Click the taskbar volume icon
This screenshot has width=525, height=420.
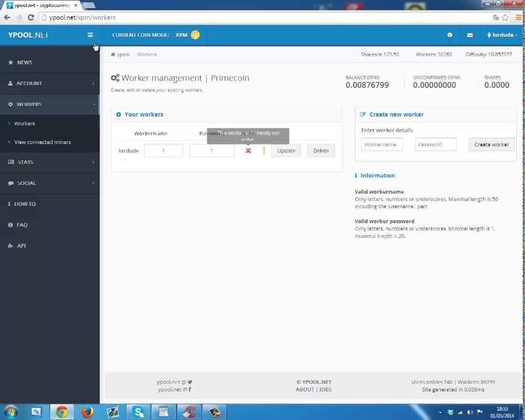coord(470,412)
